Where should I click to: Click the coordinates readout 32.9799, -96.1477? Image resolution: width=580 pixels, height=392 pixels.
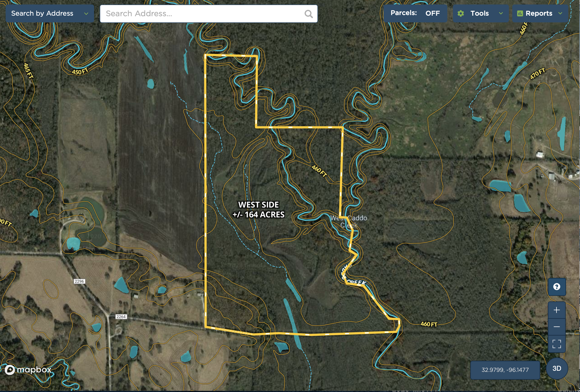tap(505, 370)
